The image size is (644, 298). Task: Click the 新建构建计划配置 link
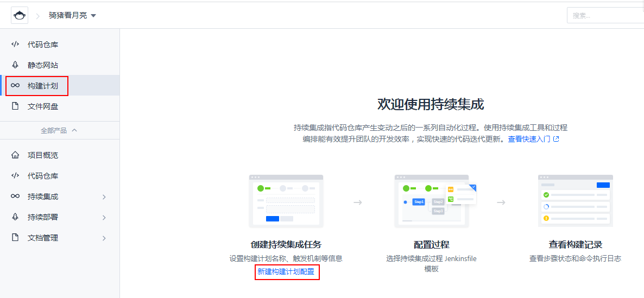pos(286,271)
